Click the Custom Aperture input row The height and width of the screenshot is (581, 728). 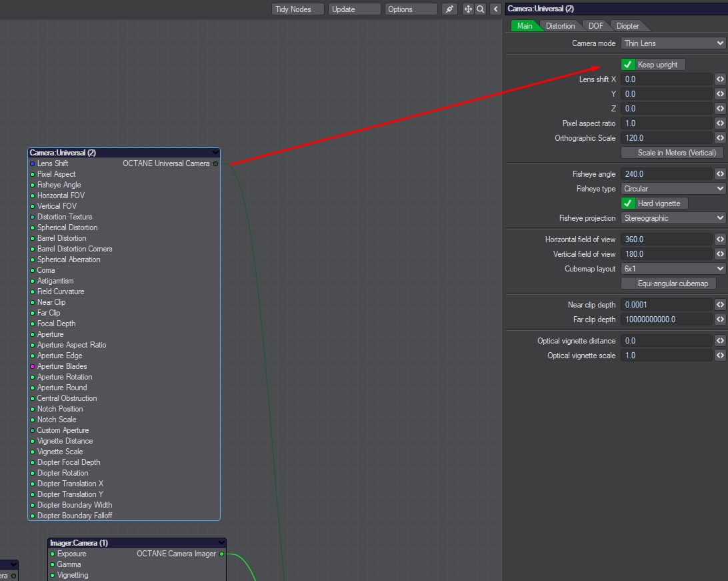[124, 430]
